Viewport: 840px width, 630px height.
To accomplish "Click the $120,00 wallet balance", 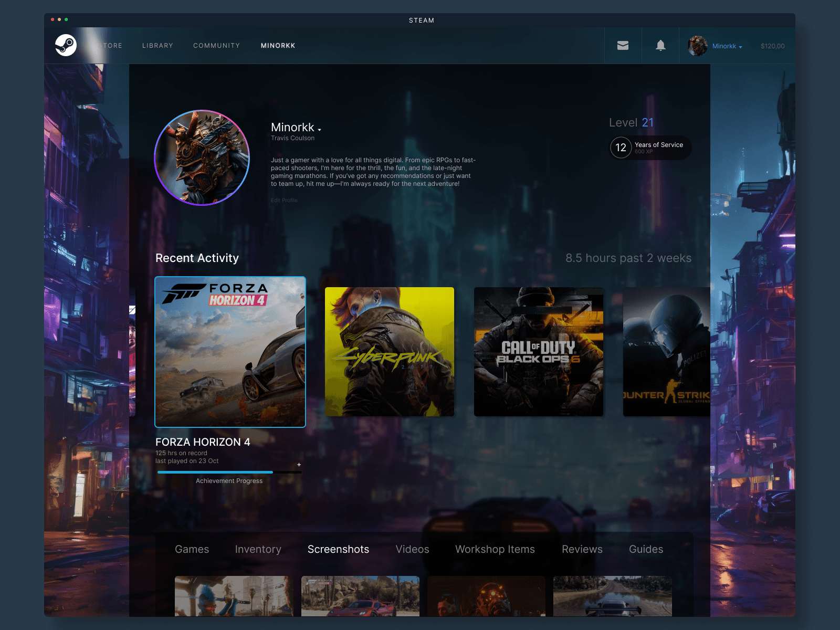I will (772, 46).
